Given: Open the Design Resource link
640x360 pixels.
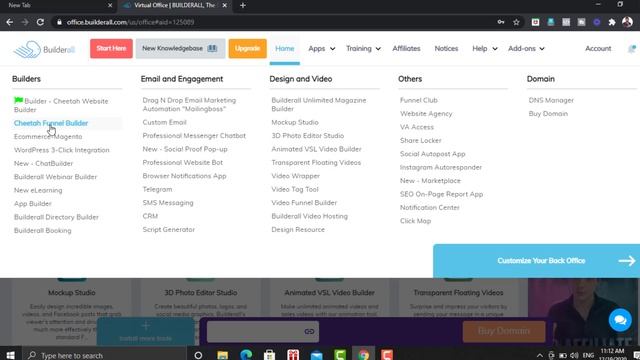Looking at the screenshot, I should (298, 229).
